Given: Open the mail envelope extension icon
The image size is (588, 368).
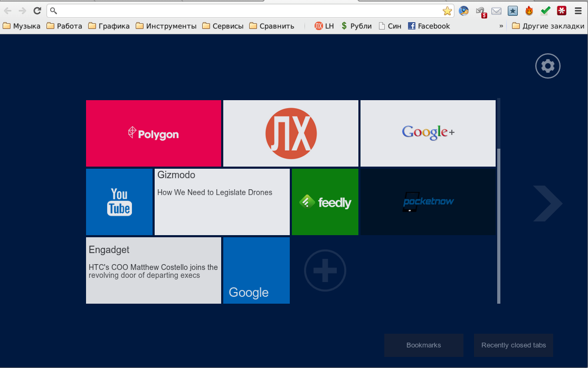Looking at the screenshot, I should (496, 11).
